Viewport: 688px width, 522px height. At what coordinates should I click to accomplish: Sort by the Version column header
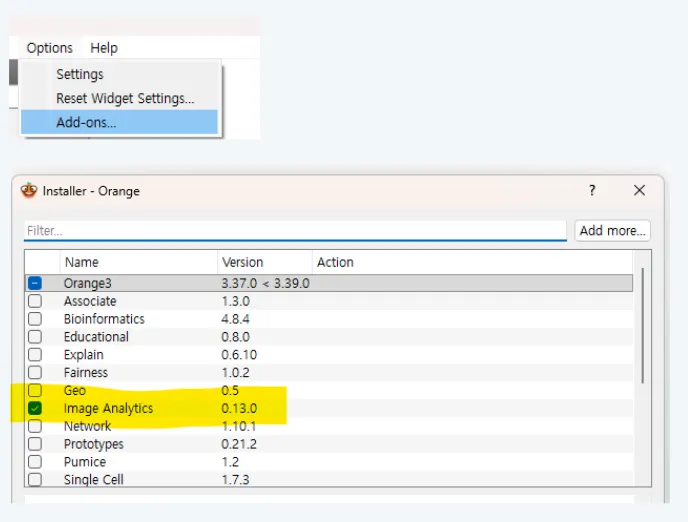coord(243,262)
